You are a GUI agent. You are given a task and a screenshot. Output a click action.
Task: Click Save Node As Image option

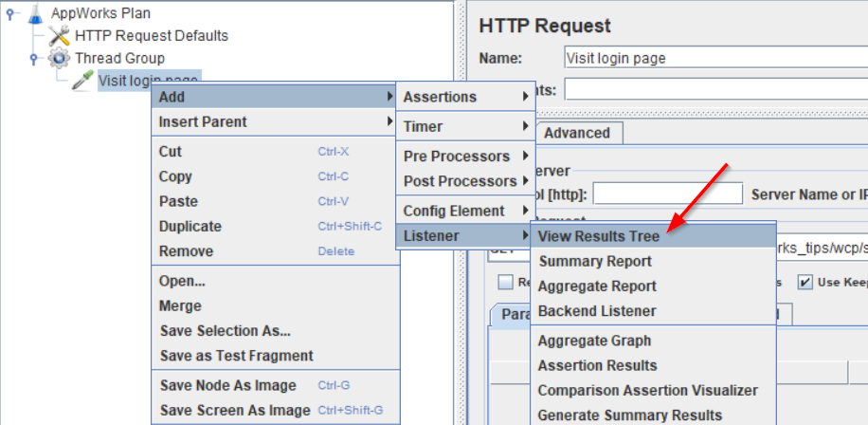(x=227, y=385)
